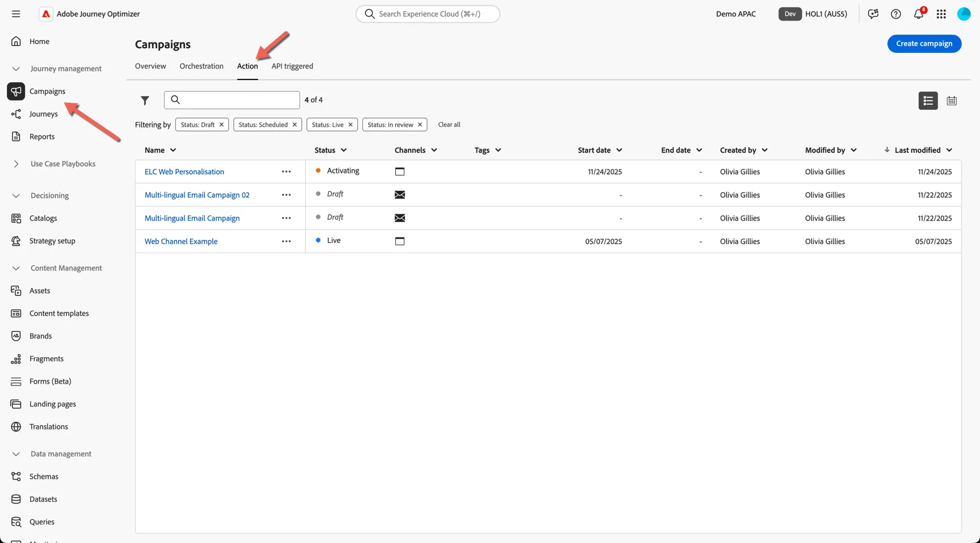Remove the Status: Live filter
980x543 pixels.
coord(350,125)
